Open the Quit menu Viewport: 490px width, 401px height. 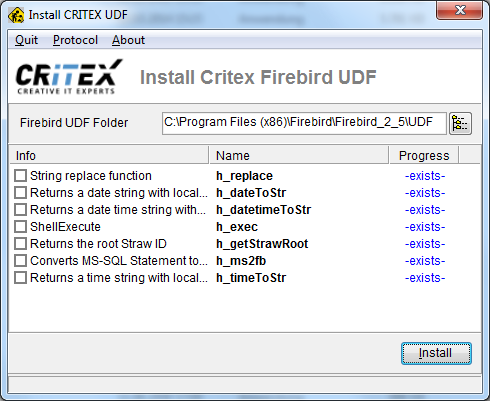click(x=26, y=40)
